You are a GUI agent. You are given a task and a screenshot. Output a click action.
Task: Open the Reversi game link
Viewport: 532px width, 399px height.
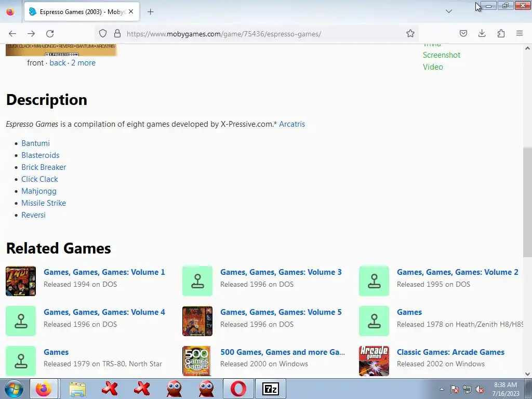33,215
